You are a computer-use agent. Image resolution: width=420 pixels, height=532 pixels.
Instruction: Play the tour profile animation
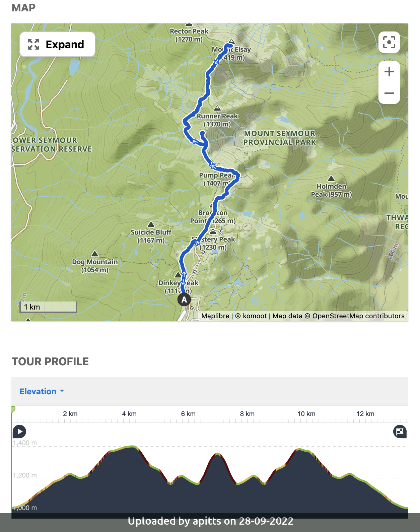(19, 431)
